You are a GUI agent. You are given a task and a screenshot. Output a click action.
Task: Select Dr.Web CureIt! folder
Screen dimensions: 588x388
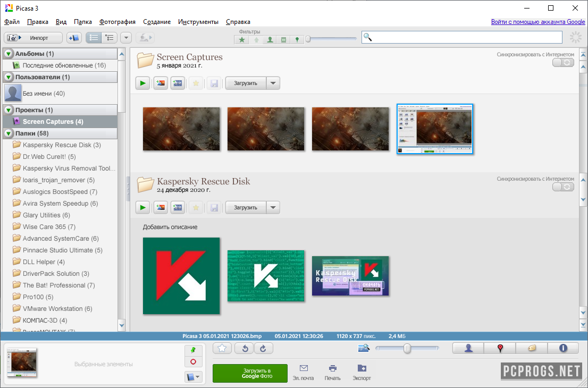pos(60,157)
